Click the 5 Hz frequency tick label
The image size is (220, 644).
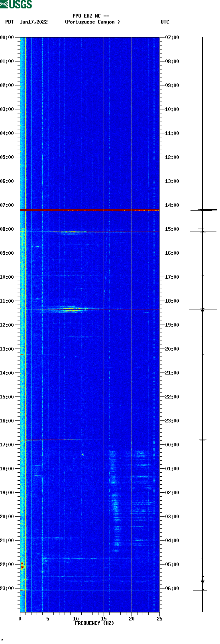point(48,619)
